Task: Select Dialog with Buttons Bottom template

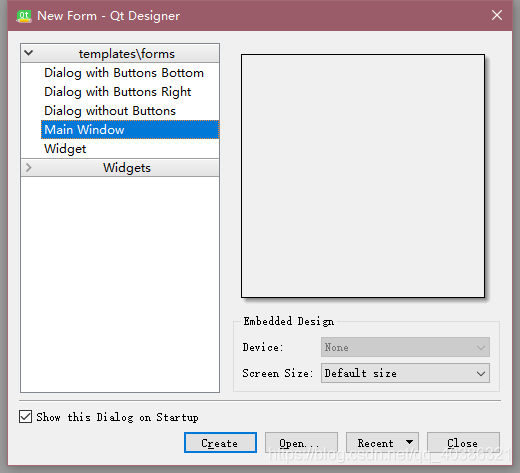Action: click(x=124, y=73)
